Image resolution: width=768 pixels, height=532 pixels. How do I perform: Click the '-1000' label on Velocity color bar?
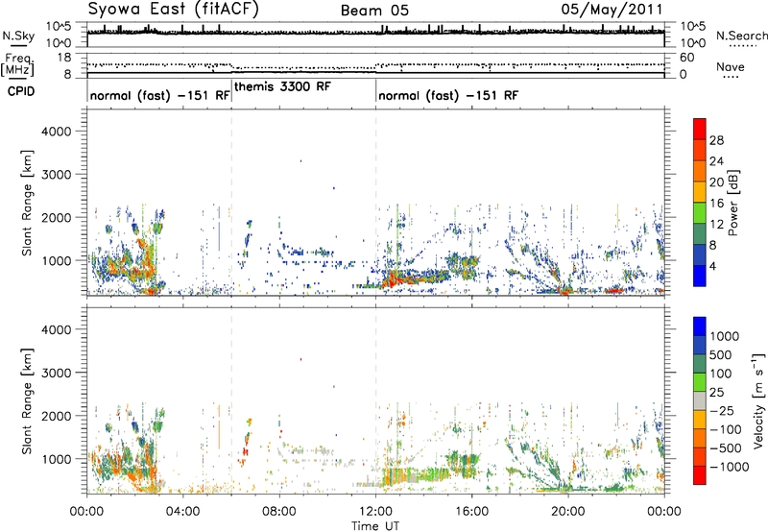(x=729, y=467)
